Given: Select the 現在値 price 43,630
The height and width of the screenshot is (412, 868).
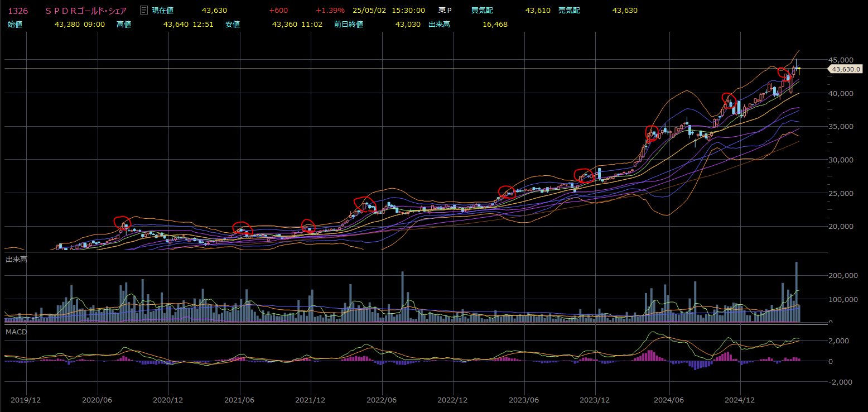Looking at the screenshot, I should click(214, 11).
